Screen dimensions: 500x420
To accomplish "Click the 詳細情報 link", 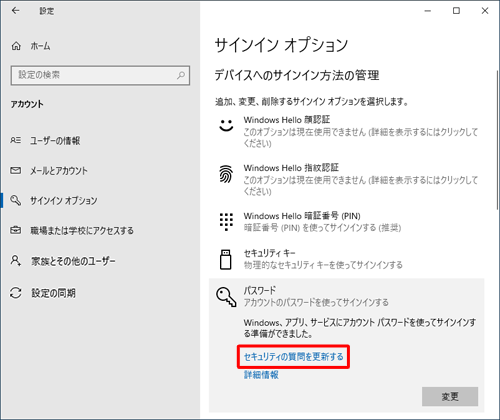I will [261, 375].
